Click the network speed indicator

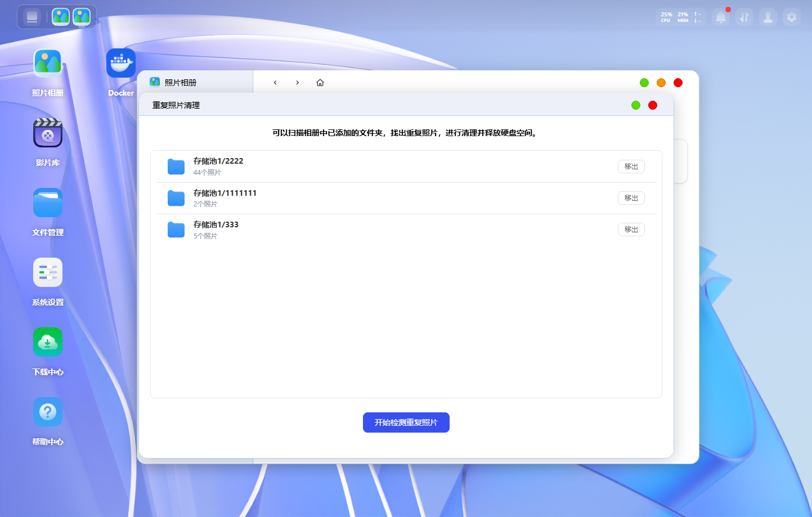[697, 17]
